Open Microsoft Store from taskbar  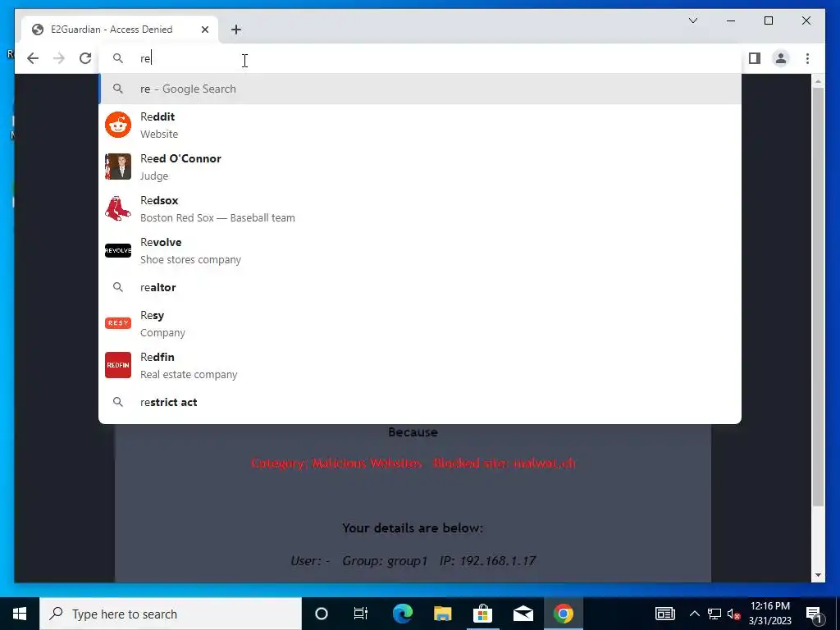pyautogui.click(x=482, y=614)
